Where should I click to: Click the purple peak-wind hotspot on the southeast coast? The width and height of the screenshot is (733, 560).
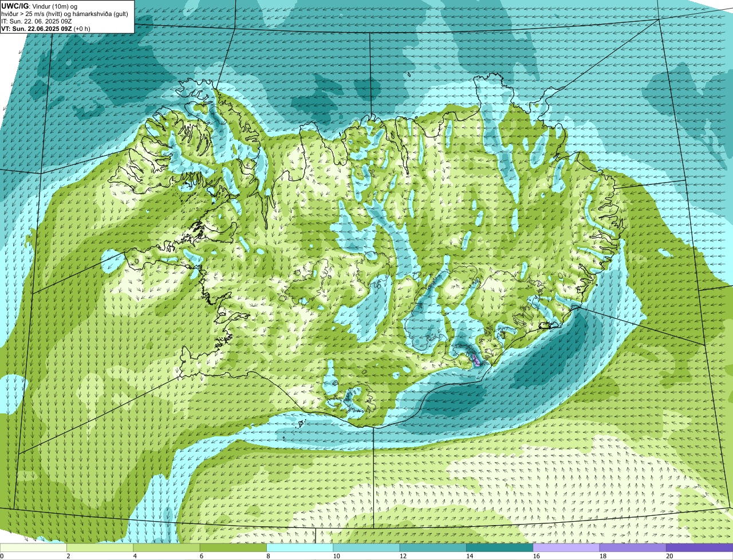pyautogui.click(x=476, y=360)
